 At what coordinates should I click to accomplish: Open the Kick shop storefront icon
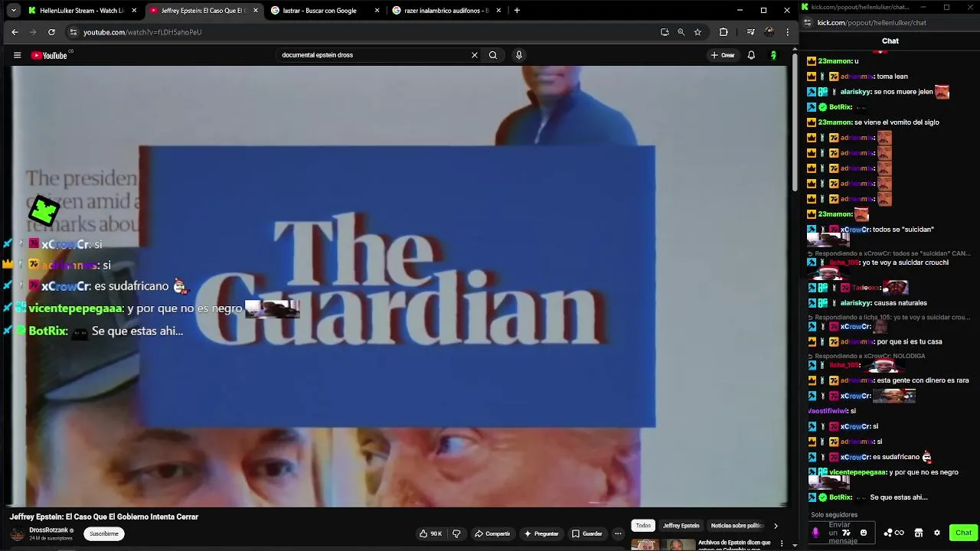point(919,533)
